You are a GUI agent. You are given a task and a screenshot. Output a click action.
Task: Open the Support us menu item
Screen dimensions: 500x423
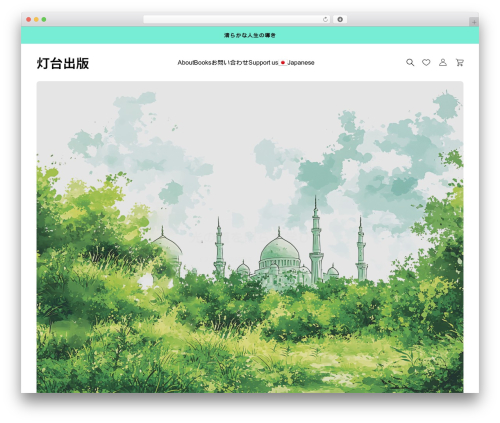tap(263, 63)
